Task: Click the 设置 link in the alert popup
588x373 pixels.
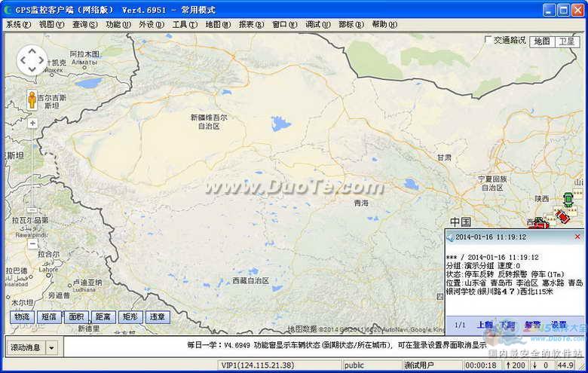Action: point(559,325)
